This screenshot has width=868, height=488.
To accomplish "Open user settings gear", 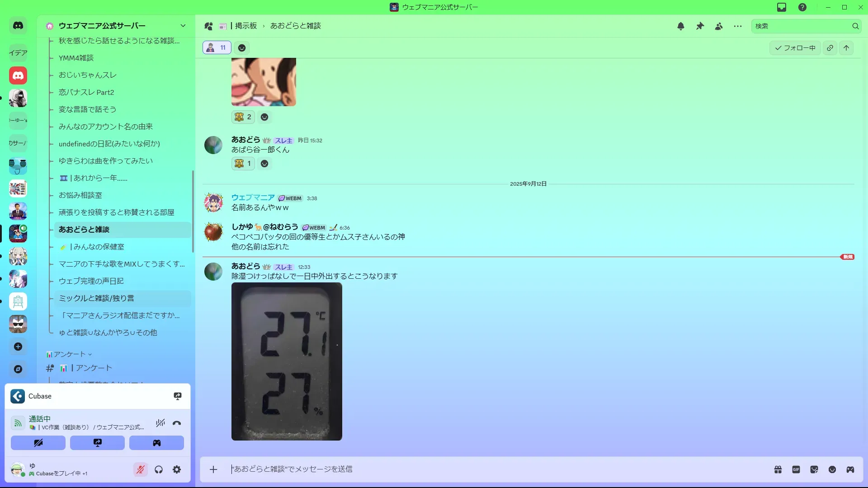I will (x=177, y=469).
